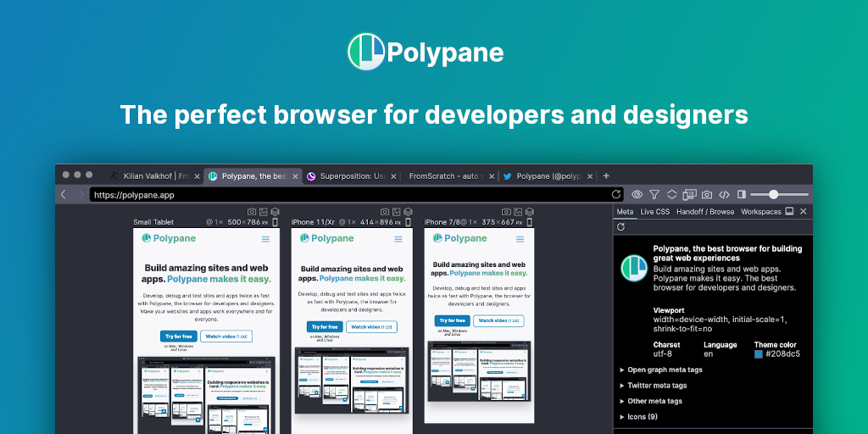Rotate the iPhone 11/Xr pane orientation
Image resolution: width=868 pixels, height=434 pixels.
[x=408, y=222]
